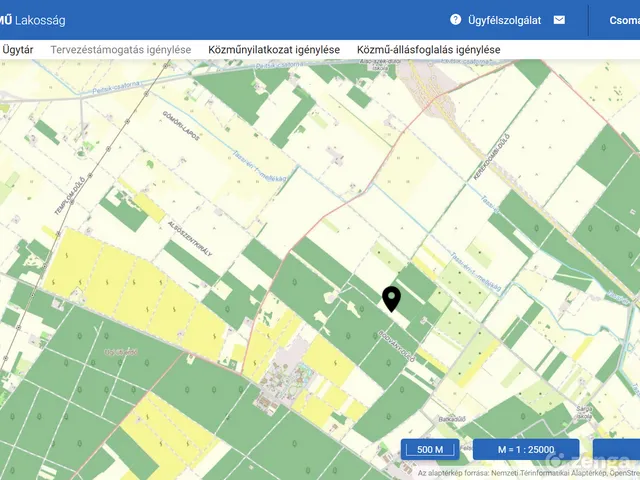This screenshot has width=640, height=480.
Task: Click the partially visible blue button at bottom right
Action: coord(616,449)
